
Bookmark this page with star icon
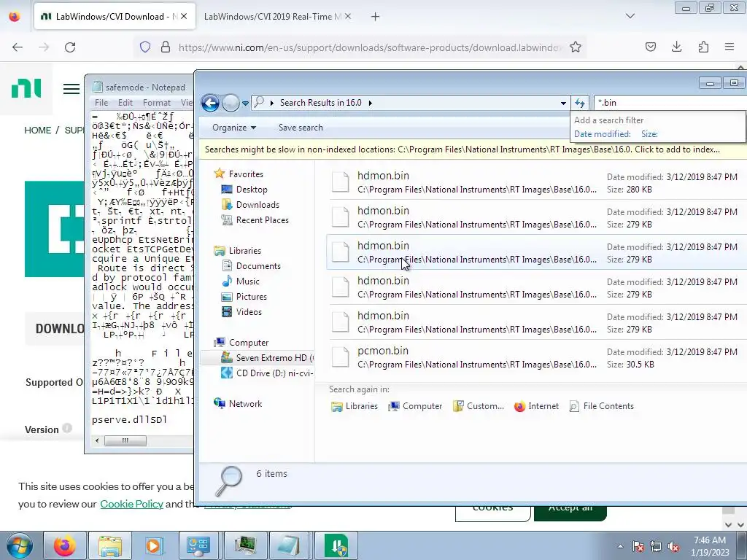(x=576, y=47)
